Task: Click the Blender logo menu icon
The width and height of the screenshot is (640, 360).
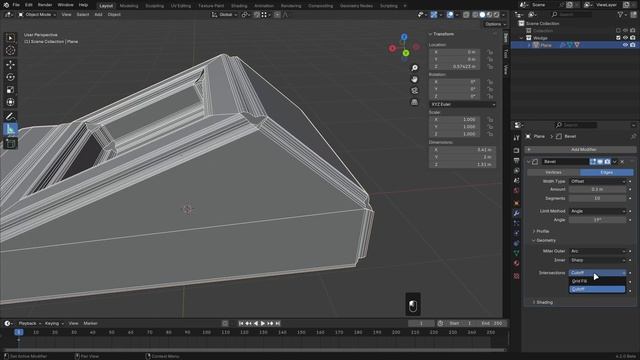Action: tap(6, 5)
